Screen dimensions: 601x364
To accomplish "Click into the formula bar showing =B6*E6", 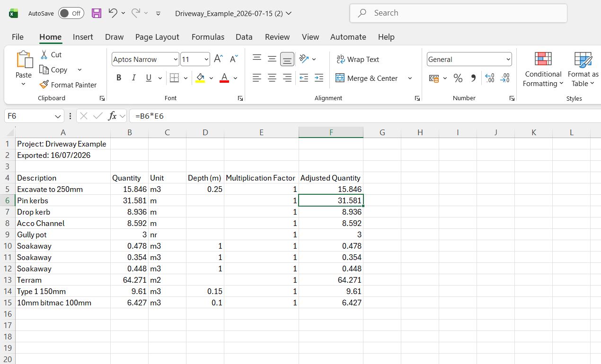I will tap(364, 116).
